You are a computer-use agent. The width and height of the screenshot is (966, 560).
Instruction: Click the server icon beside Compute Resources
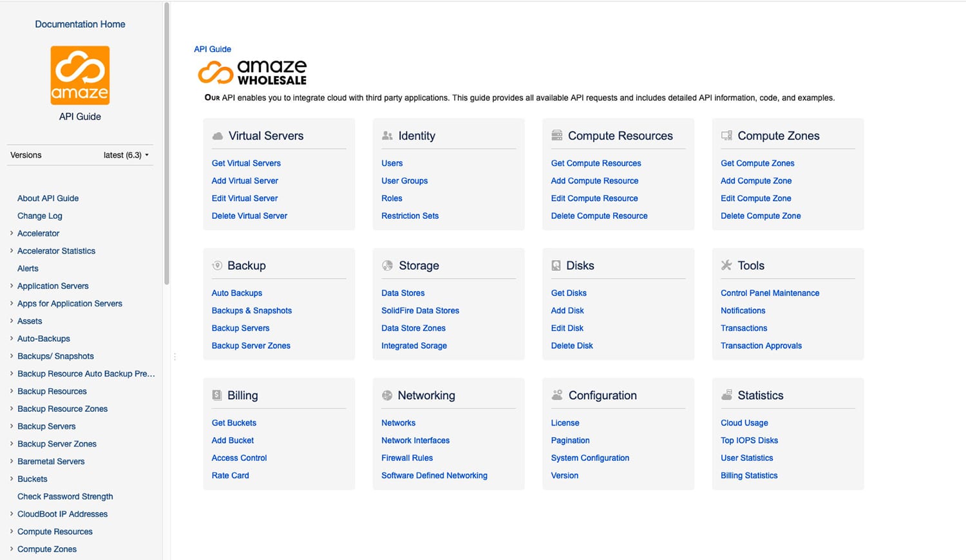(557, 136)
